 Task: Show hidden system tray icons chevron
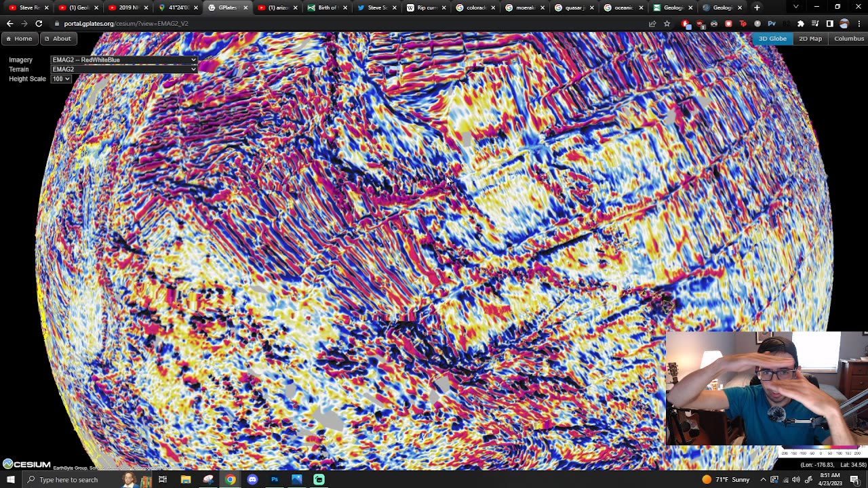coord(763,480)
